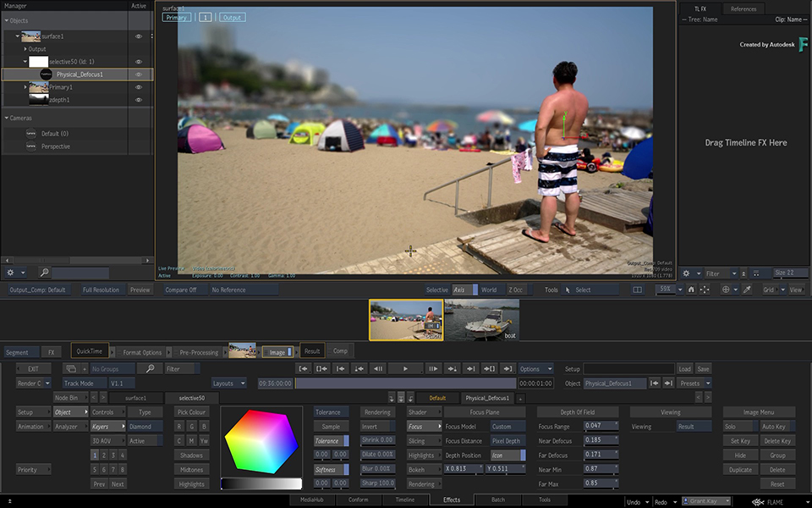This screenshot has height=508, width=812.
Task: Click the search magnifier icon beside No Groups
Action: 150,368
